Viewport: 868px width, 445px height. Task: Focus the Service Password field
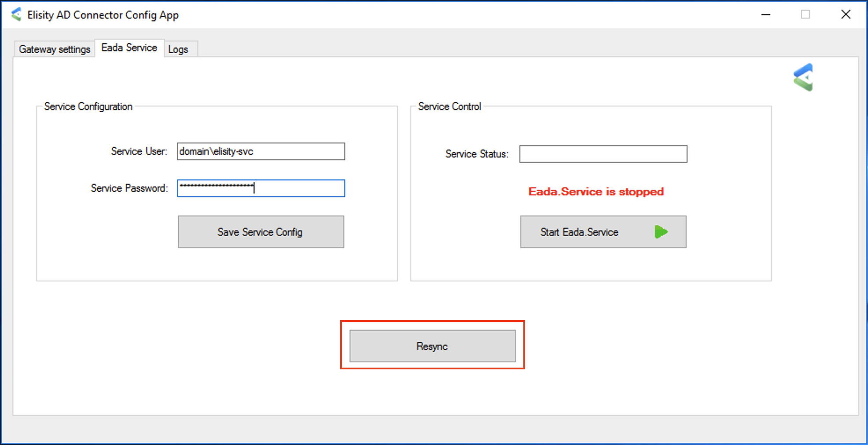[x=261, y=188]
